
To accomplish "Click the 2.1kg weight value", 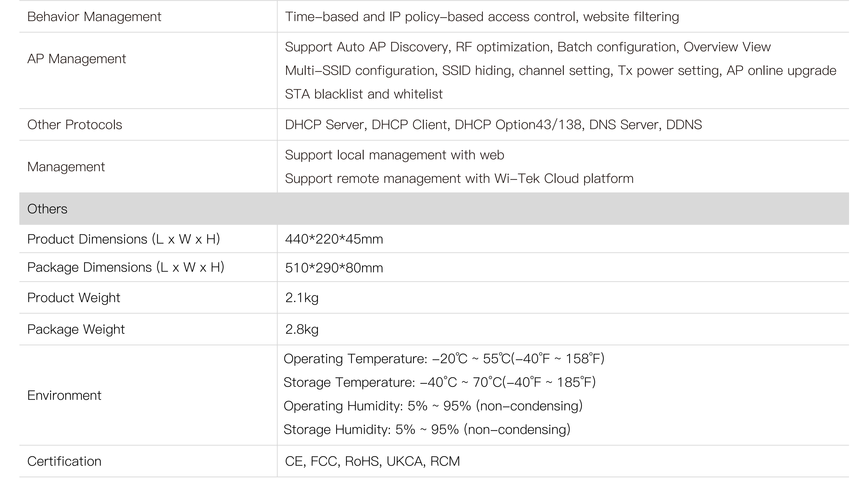I will click(301, 298).
